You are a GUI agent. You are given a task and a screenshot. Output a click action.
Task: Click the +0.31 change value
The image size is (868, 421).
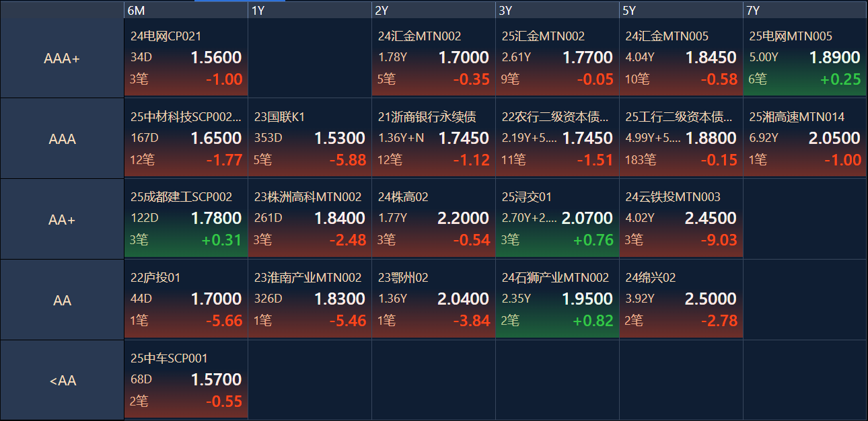point(221,240)
